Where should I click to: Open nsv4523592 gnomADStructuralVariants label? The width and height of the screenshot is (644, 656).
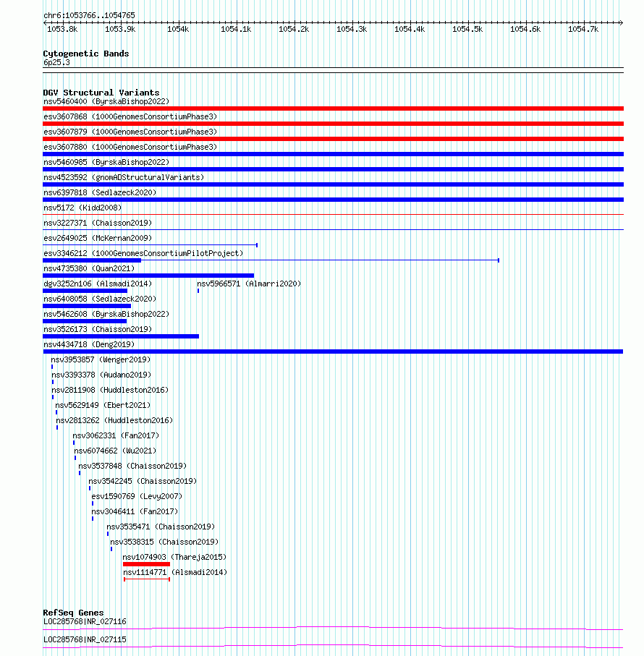(124, 177)
